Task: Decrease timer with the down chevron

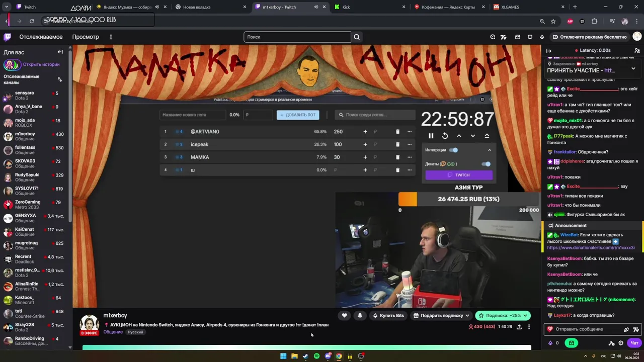Action: (472, 136)
